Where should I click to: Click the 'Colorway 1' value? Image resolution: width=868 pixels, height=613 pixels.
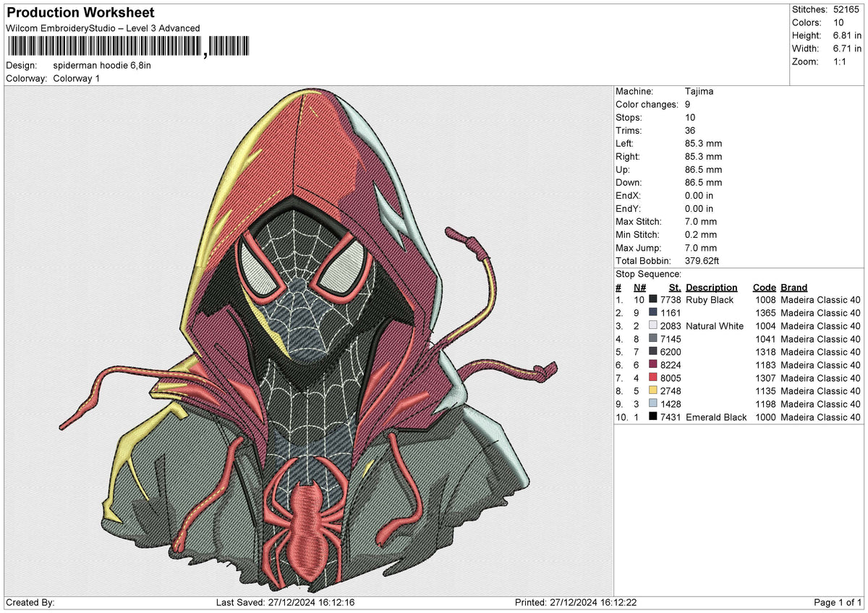[77, 78]
